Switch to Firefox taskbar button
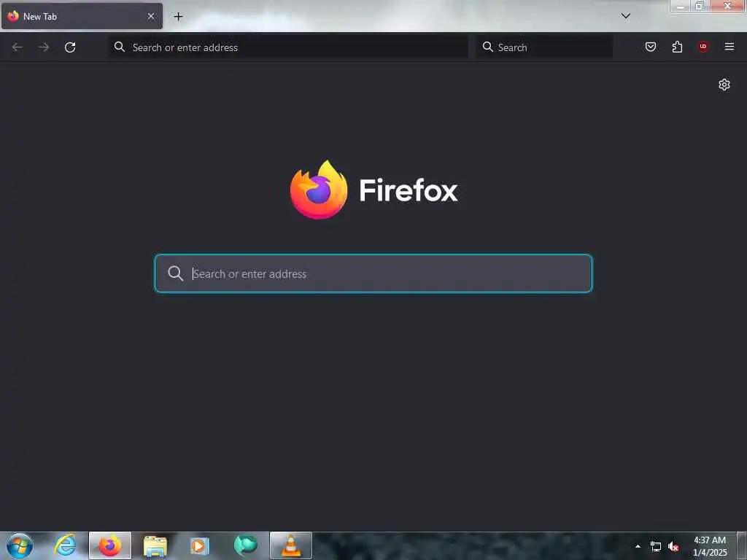Image resolution: width=747 pixels, height=560 pixels. [110, 545]
